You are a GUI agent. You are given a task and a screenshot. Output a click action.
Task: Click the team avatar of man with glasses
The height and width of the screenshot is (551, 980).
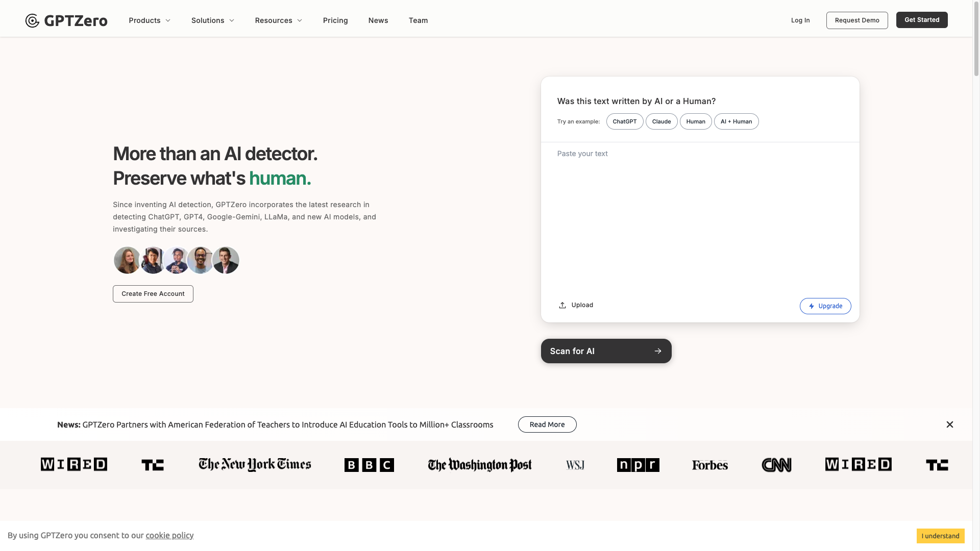pos(200,260)
